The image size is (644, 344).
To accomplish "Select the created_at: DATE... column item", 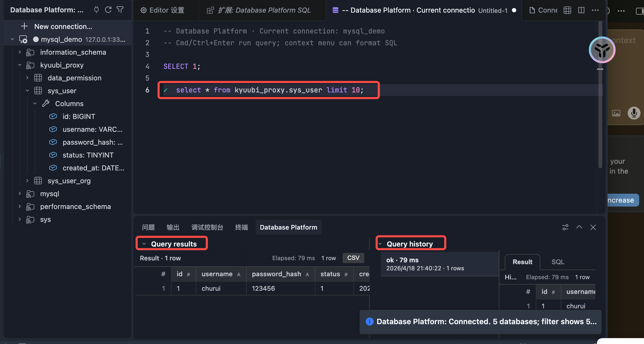I will 93,168.
